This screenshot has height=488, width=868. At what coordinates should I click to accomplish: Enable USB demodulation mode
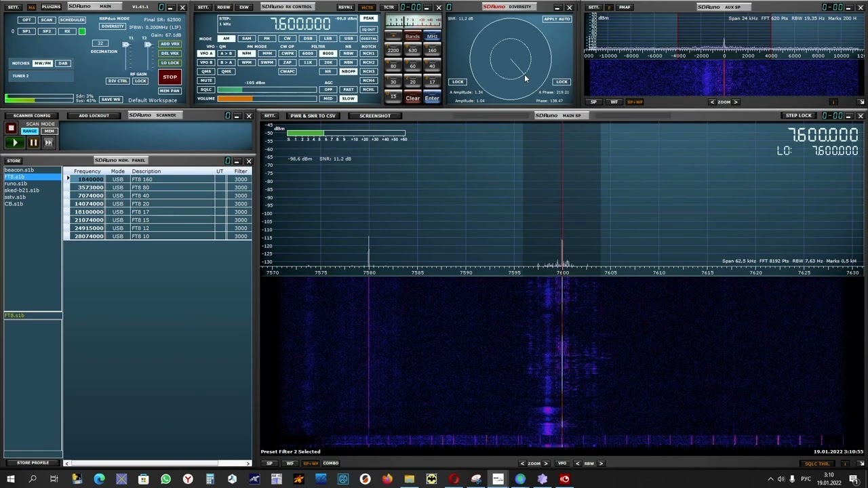click(x=348, y=39)
